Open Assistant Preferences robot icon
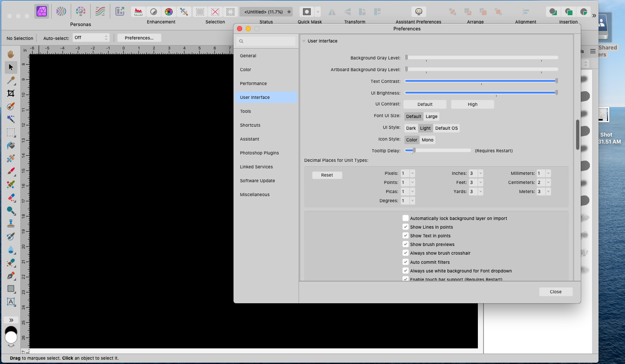 click(x=418, y=12)
